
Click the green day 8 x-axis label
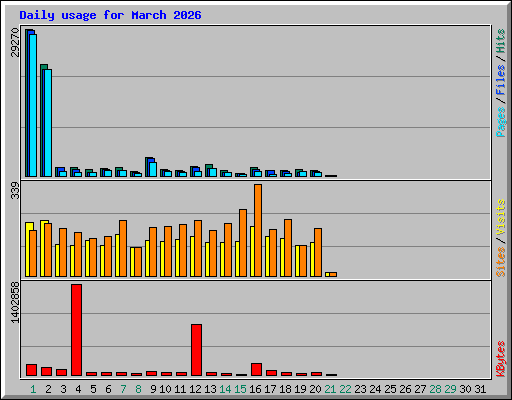pos(138,389)
